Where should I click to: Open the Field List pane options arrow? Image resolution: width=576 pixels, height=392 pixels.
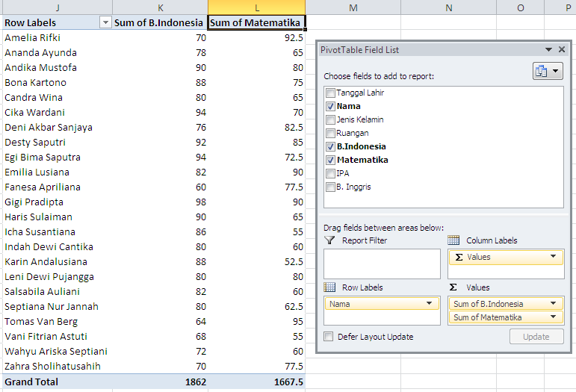pos(548,49)
